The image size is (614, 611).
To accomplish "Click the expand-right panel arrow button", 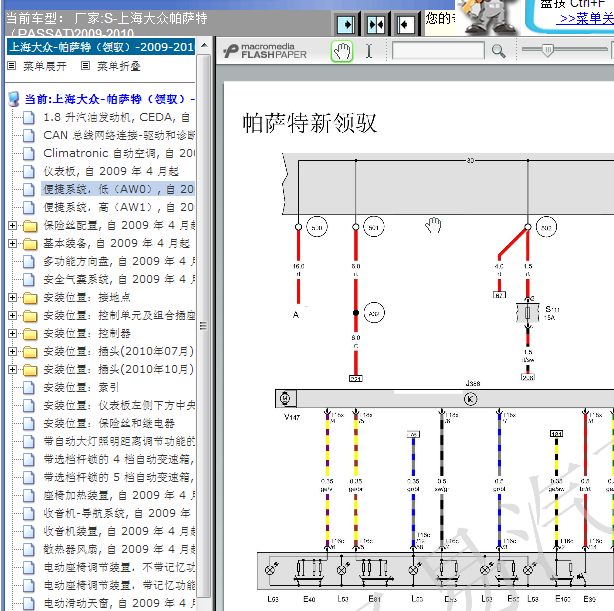I will [x=346, y=25].
